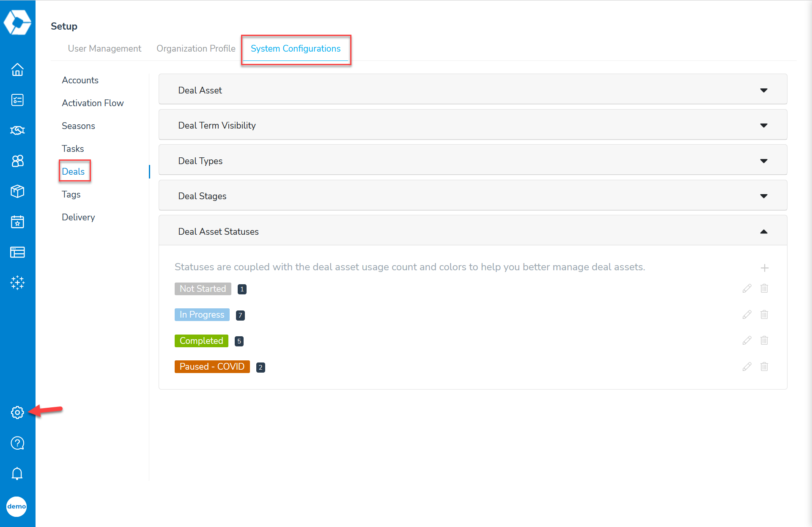
Task: Edit the Completed status
Action: [747, 340]
